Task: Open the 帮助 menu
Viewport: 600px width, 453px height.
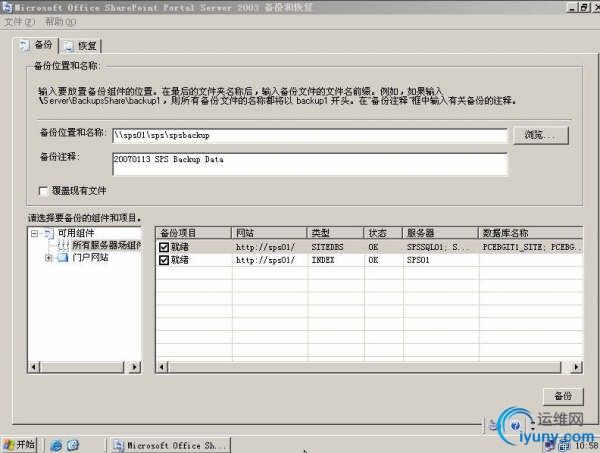Action: (x=60, y=22)
